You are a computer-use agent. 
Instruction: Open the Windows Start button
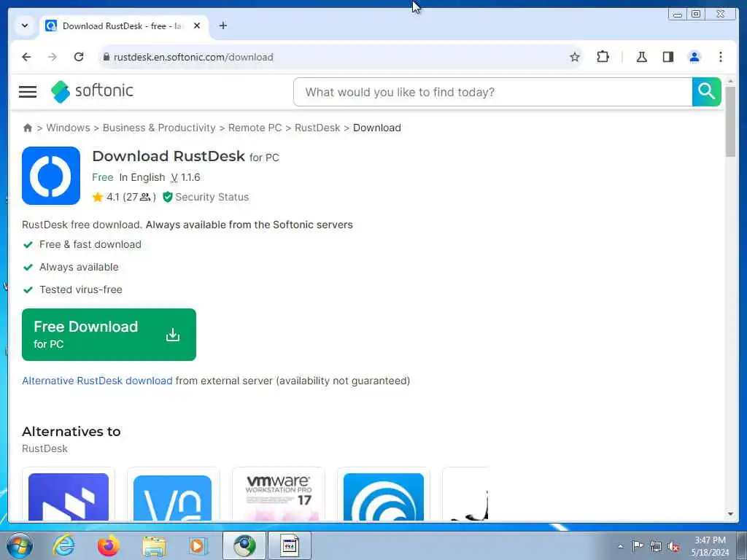pyautogui.click(x=20, y=545)
